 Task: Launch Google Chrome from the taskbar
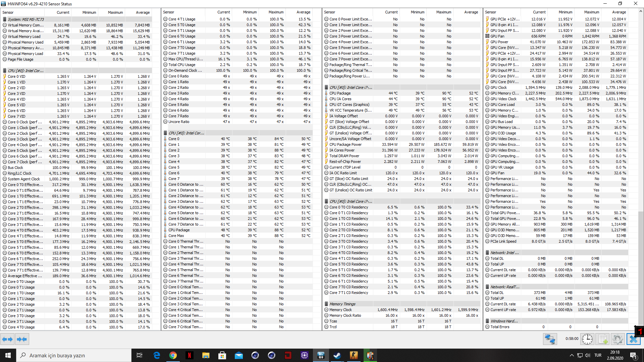[x=173, y=355]
